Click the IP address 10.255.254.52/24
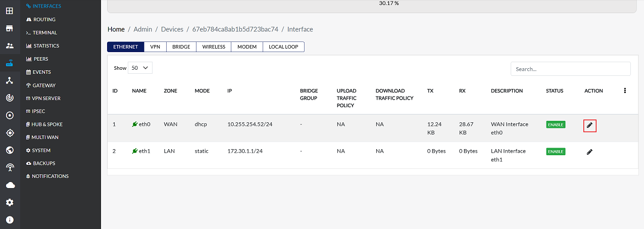644x229 pixels. 250,124
